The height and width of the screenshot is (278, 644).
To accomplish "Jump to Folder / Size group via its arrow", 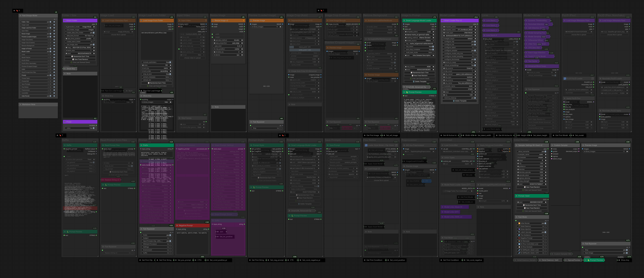I will (x=54, y=22).
